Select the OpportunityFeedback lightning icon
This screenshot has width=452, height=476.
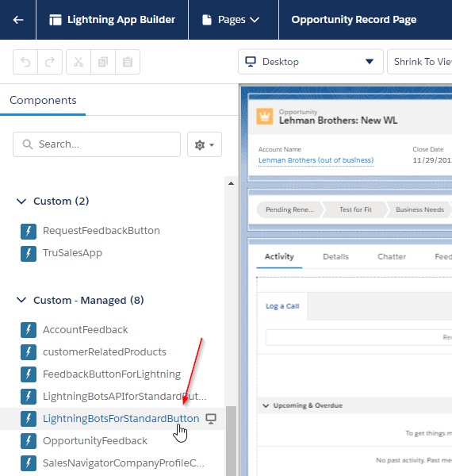29,441
